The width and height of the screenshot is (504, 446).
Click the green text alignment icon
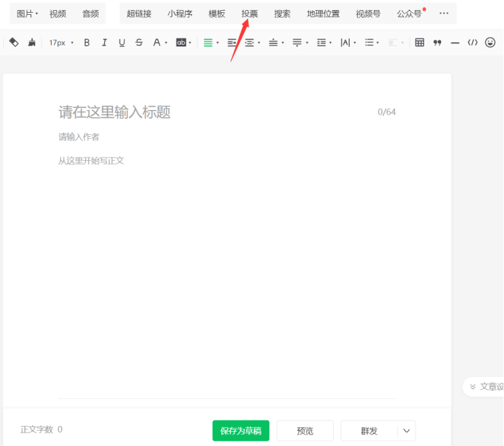pyautogui.click(x=208, y=42)
